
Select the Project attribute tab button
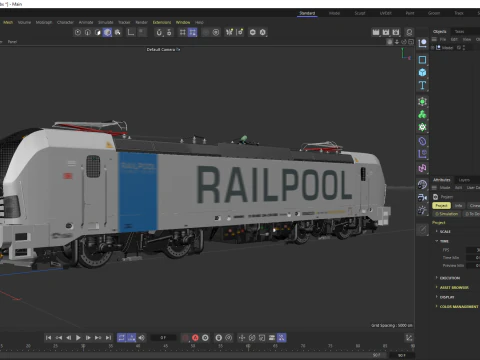pos(441,206)
